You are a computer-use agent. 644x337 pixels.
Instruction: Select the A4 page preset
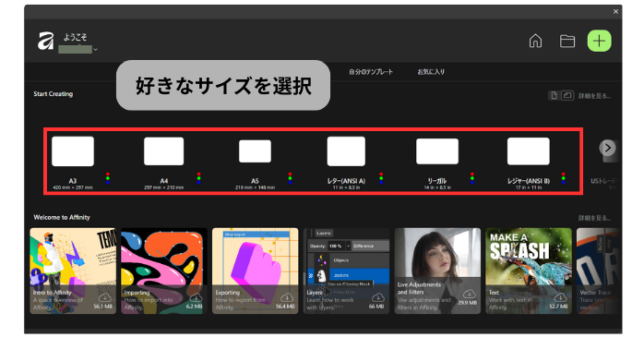(164, 151)
